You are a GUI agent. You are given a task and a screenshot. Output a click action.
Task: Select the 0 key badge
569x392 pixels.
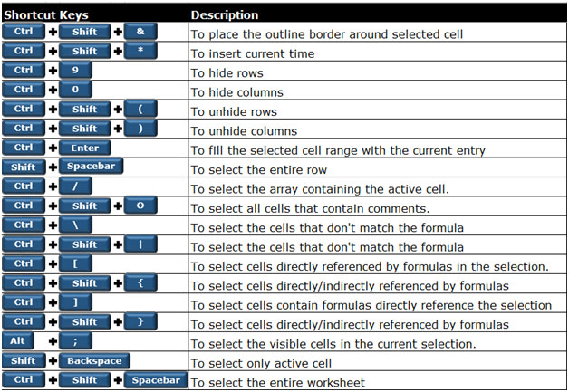pyautogui.click(x=75, y=90)
